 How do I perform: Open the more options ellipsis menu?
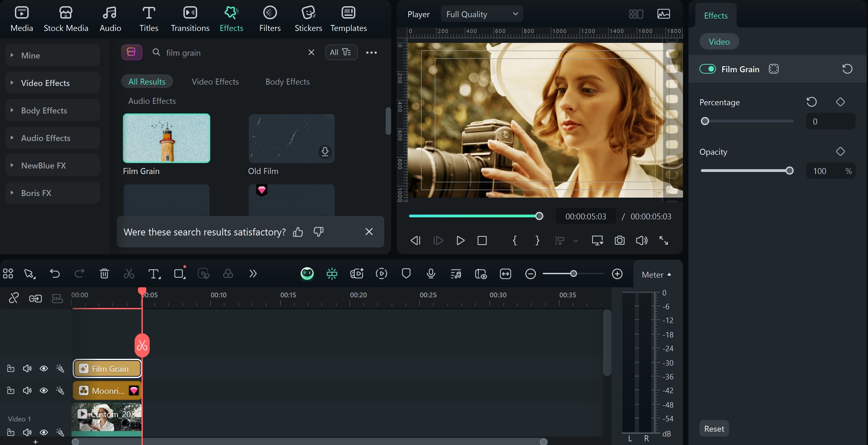pyautogui.click(x=371, y=53)
